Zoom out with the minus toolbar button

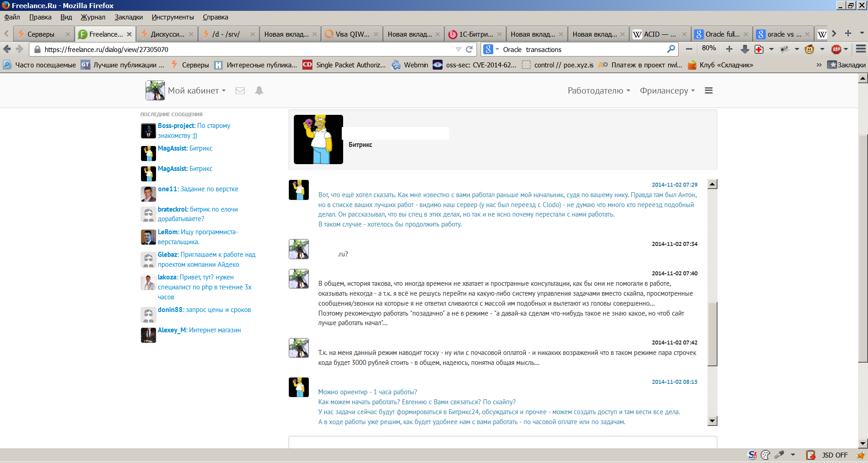(689, 49)
